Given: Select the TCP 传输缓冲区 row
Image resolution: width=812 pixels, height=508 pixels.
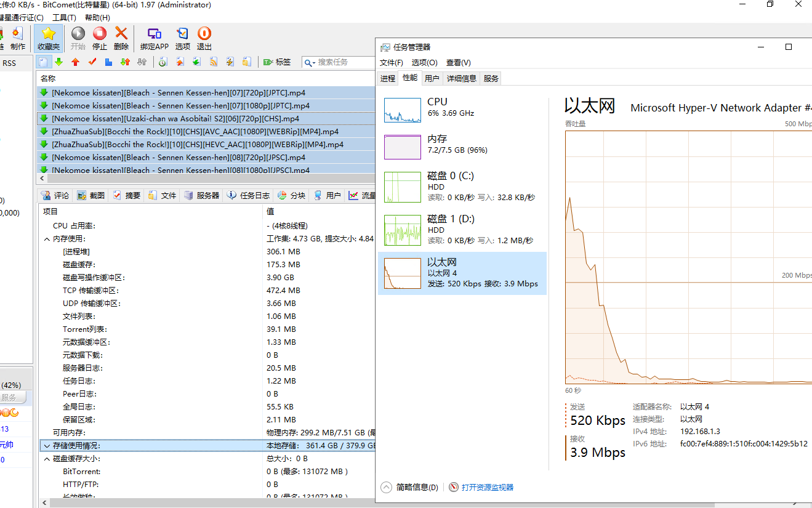Looking at the screenshot, I should click(x=207, y=291).
